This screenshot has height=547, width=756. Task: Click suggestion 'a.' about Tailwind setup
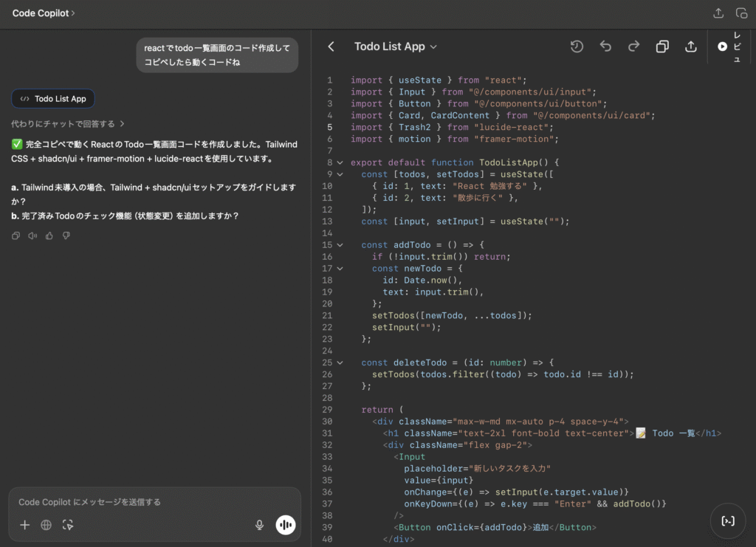point(154,194)
